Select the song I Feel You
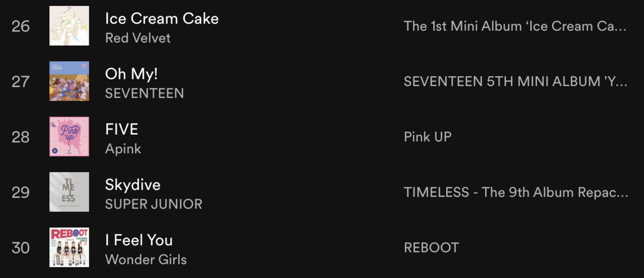644x278 pixels. [x=139, y=240]
